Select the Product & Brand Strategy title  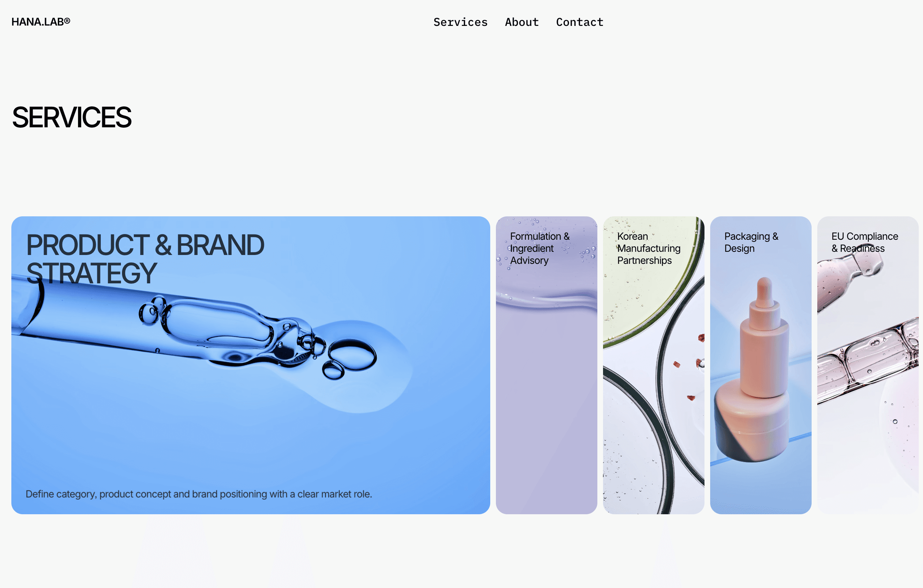[145, 259]
